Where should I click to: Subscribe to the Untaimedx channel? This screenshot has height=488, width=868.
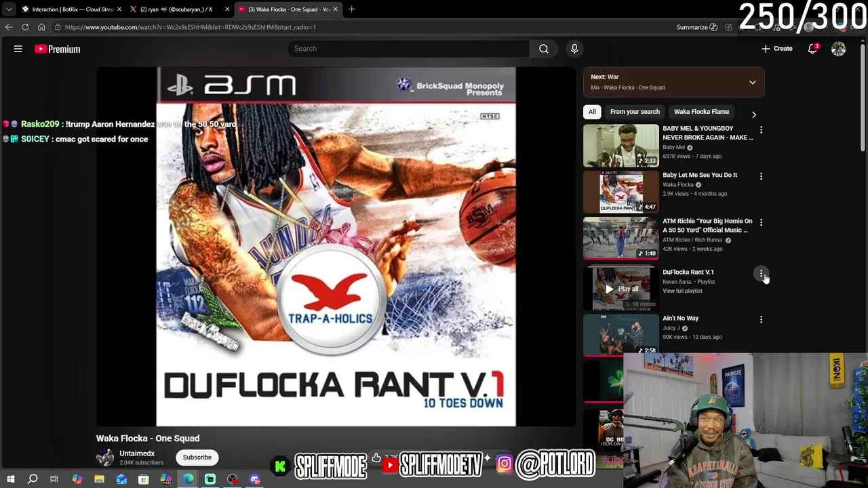coord(197,457)
